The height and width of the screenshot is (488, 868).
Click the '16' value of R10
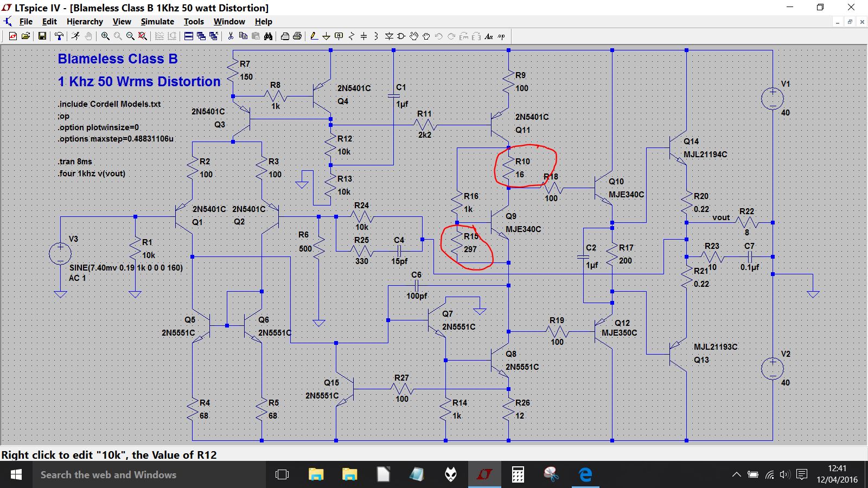click(520, 175)
